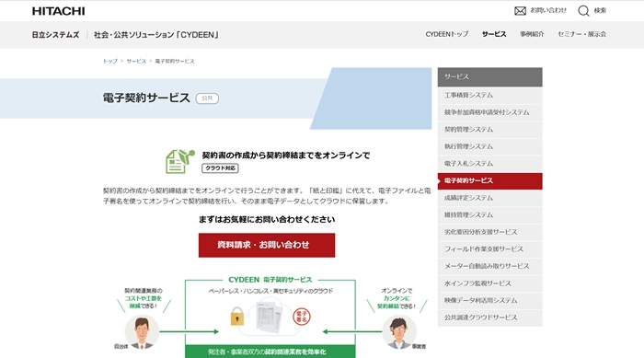The width and height of the screenshot is (644, 358).
Task: Click the envelope contact icon
Action: pyautogui.click(x=520, y=11)
